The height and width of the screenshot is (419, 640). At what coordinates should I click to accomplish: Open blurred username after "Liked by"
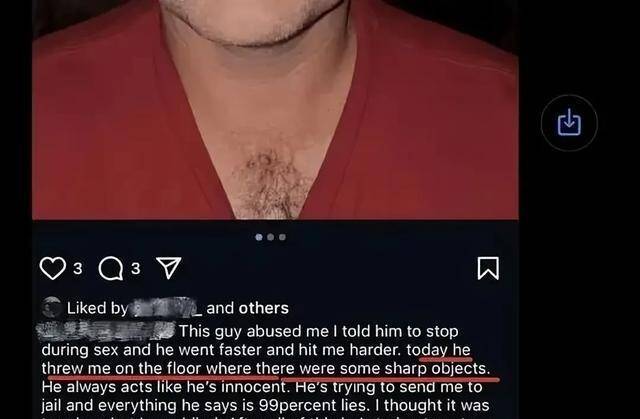pos(166,308)
